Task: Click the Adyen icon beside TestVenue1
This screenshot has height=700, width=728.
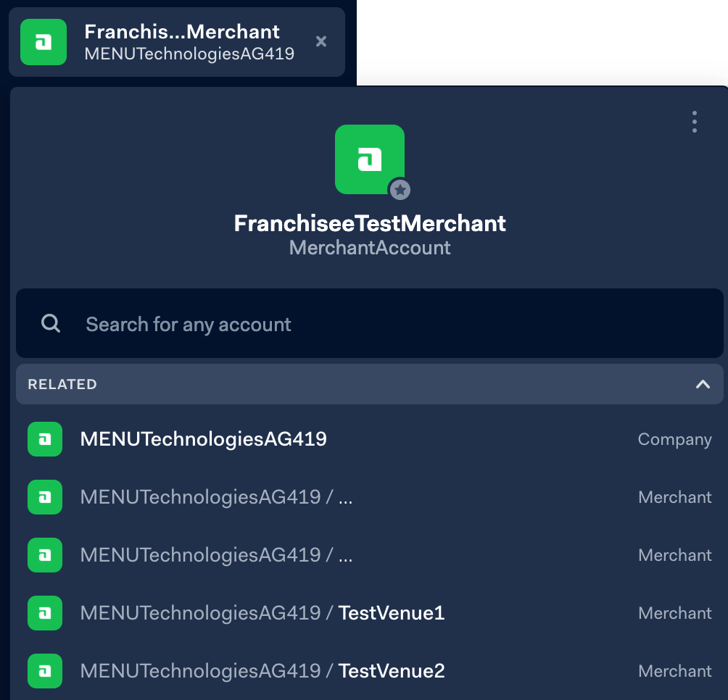Action: click(x=44, y=613)
